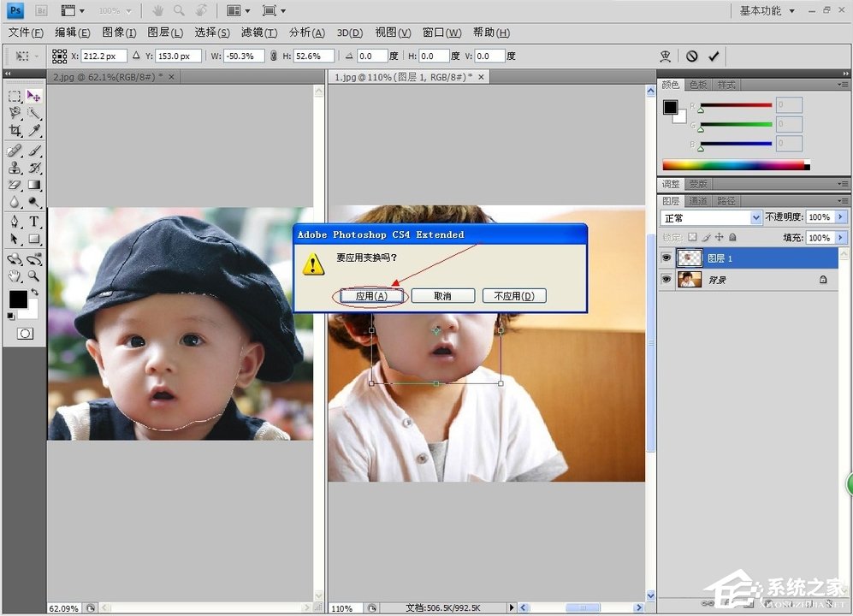Screen dimensions: 853x616
Task: Hide the 背景 layer with eye icon
Action: [x=666, y=279]
